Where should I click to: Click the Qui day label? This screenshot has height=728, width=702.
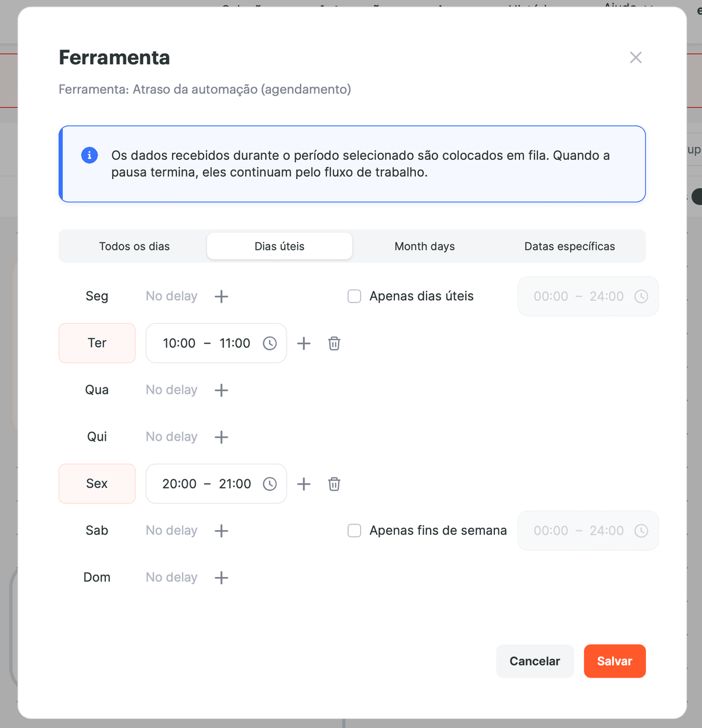coord(97,437)
